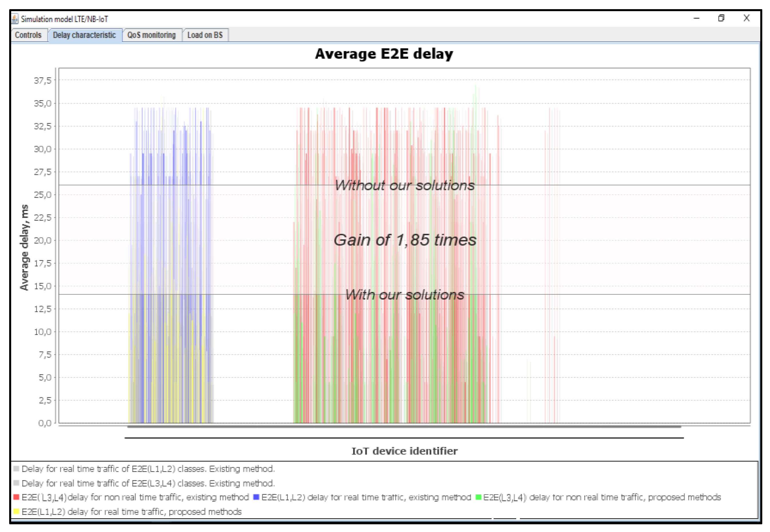Open the QoS monitoring tab
Screen dimensions: 770x532
point(151,35)
